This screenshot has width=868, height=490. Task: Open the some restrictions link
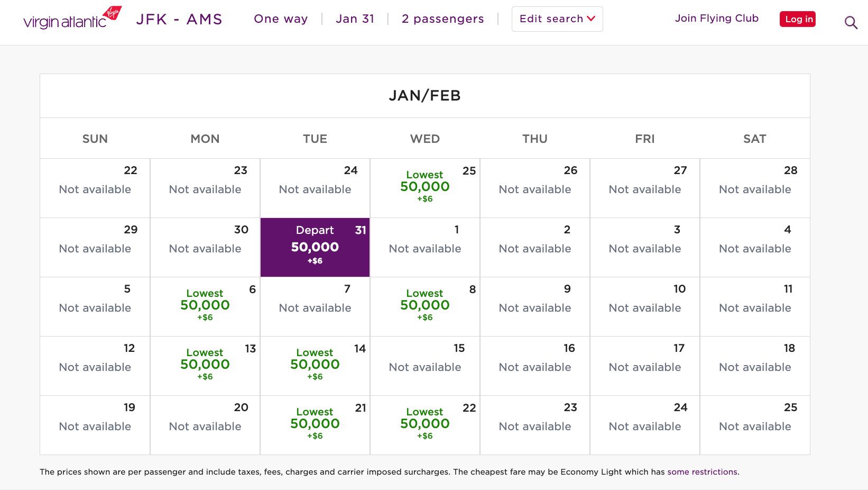(702, 472)
